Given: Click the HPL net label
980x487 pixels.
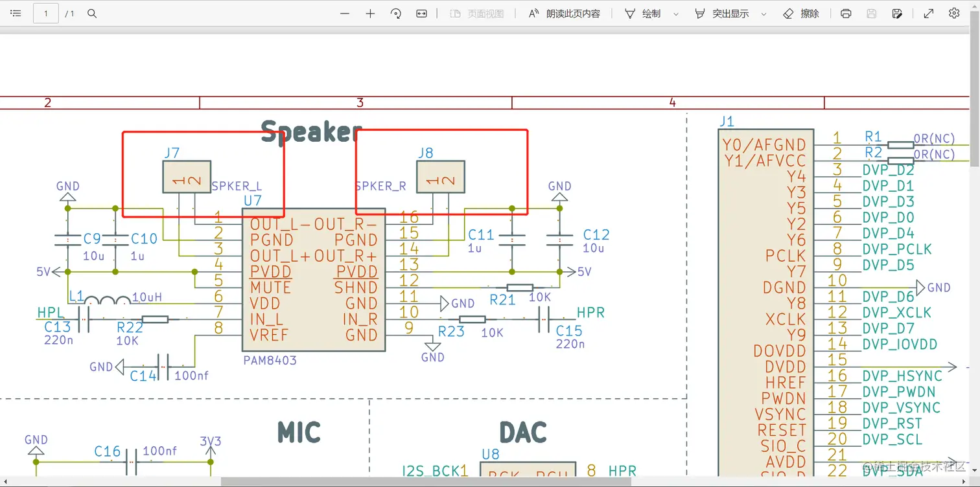Looking at the screenshot, I should coord(51,313).
